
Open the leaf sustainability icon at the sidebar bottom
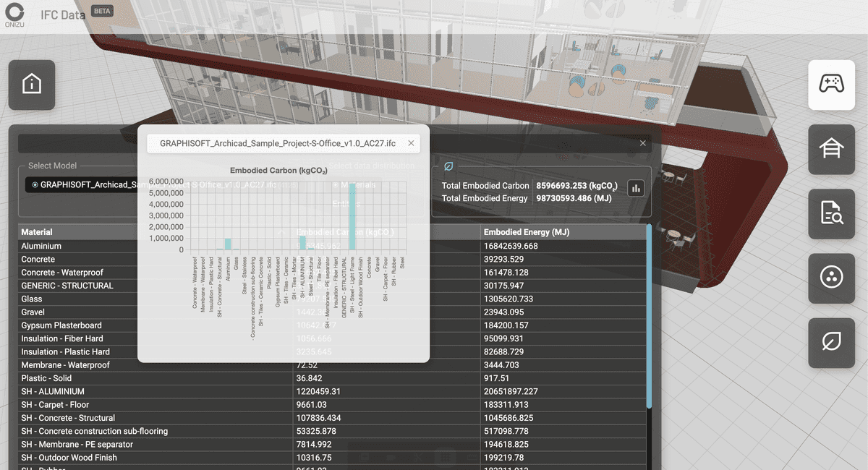(x=830, y=343)
